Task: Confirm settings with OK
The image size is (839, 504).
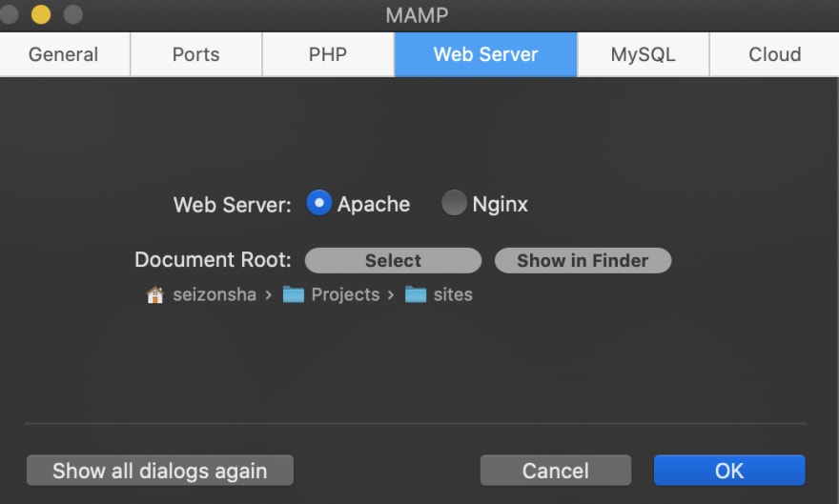Action: pyautogui.click(x=729, y=471)
